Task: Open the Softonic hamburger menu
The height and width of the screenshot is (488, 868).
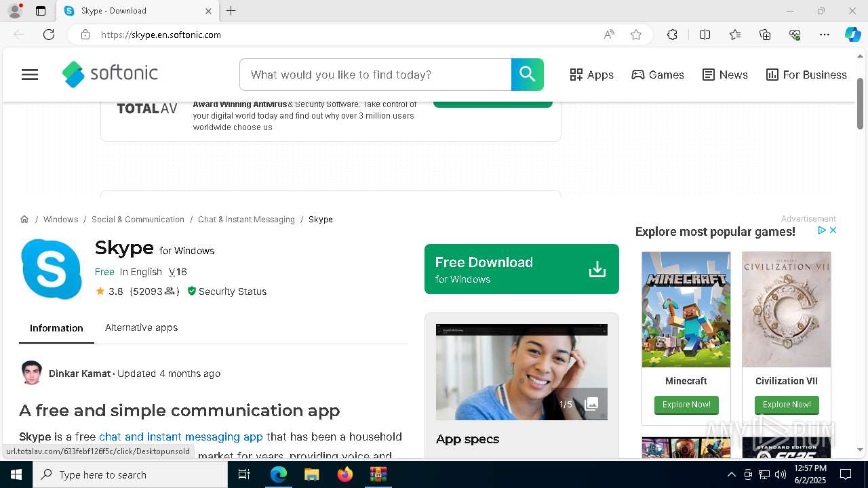Action: (30, 75)
